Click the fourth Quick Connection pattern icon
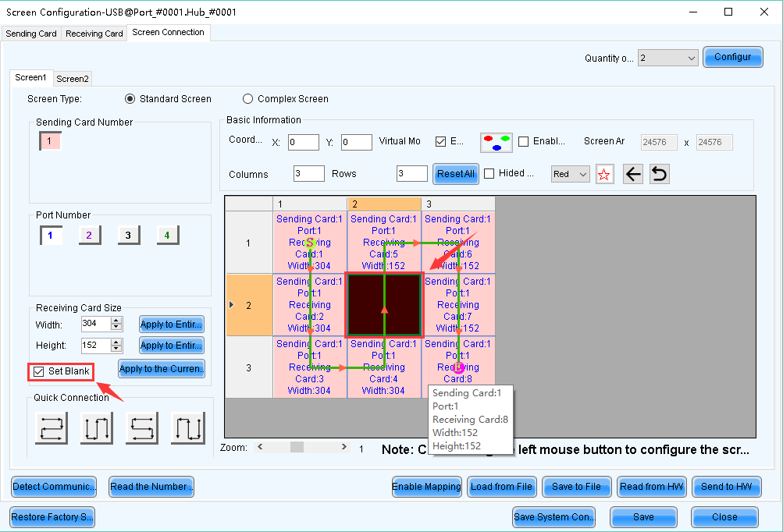This screenshot has height=532, width=783. (x=188, y=427)
